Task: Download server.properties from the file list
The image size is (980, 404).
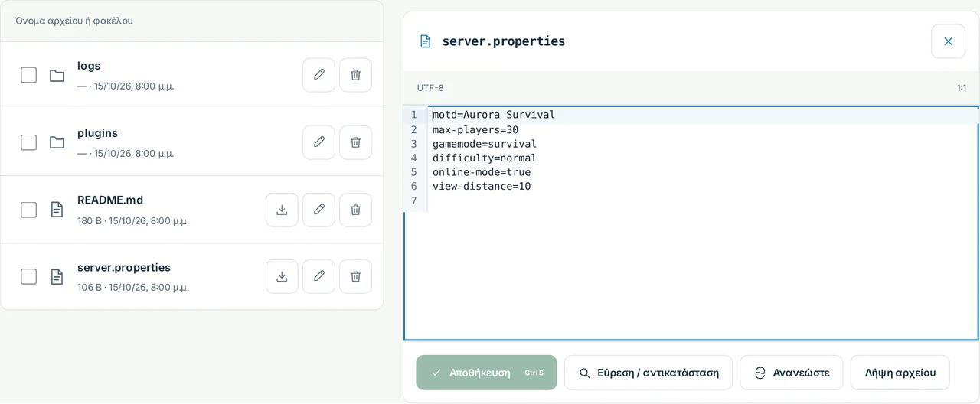Action: (282, 276)
